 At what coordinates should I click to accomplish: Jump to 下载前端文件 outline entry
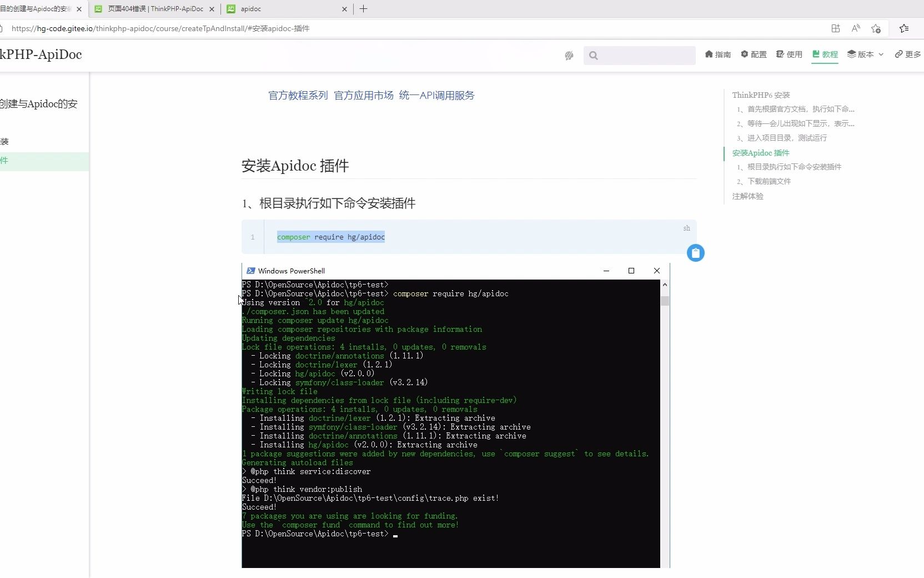click(x=764, y=181)
